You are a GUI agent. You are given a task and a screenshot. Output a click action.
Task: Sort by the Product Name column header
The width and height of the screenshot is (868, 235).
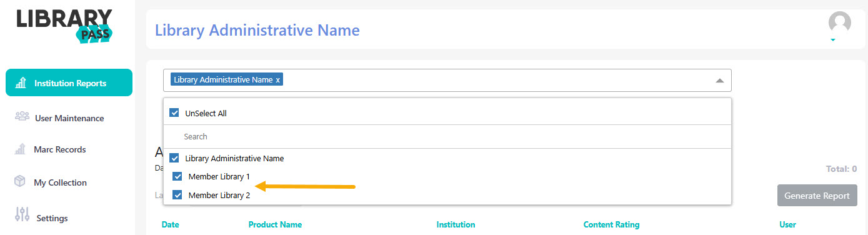pyautogui.click(x=275, y=224)
